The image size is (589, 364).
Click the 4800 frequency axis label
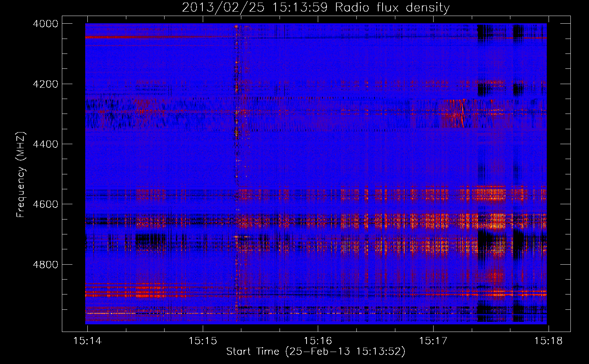46,264
